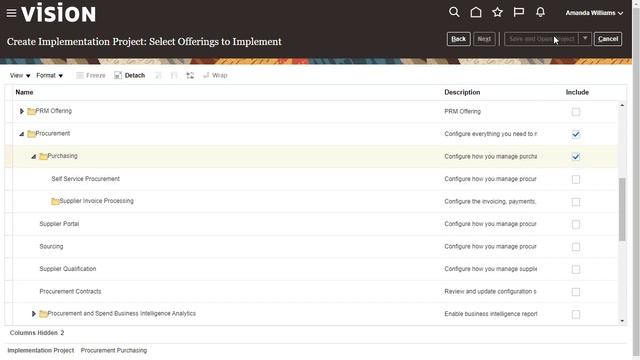This screenshot has width=640, height=360.
Task: Expand the PRM Offering node
Action: tap(22, 111)
